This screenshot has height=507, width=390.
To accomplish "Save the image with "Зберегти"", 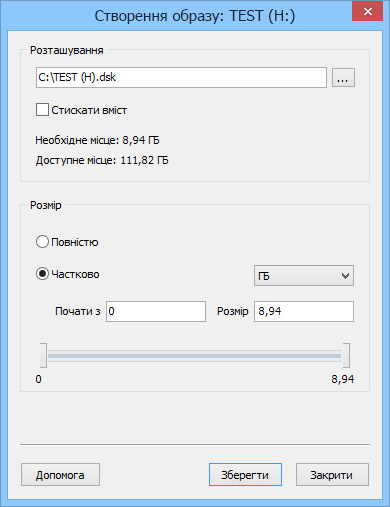I will pyautogui.click(x=245, y=475).
